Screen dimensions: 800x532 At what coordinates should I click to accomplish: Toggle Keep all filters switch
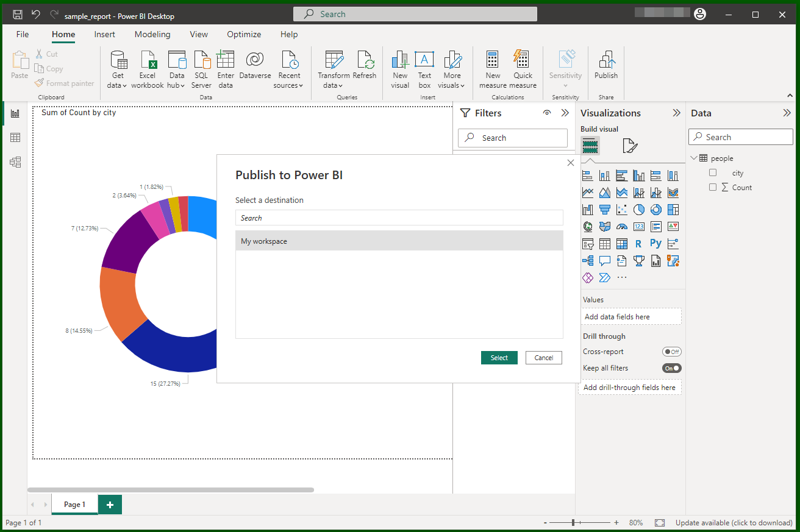pyautogui.click(x=672, y=368)
